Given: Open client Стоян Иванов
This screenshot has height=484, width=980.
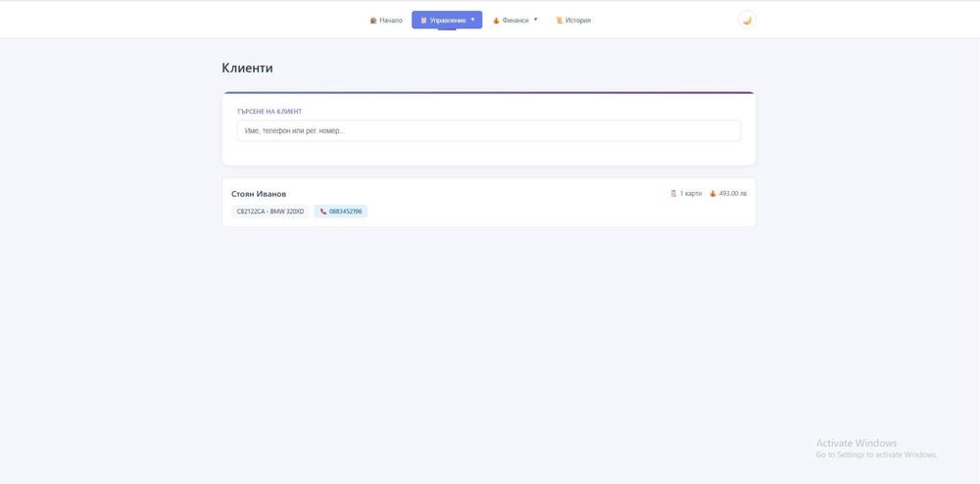Looking at the screenshot, I should 259,194.
